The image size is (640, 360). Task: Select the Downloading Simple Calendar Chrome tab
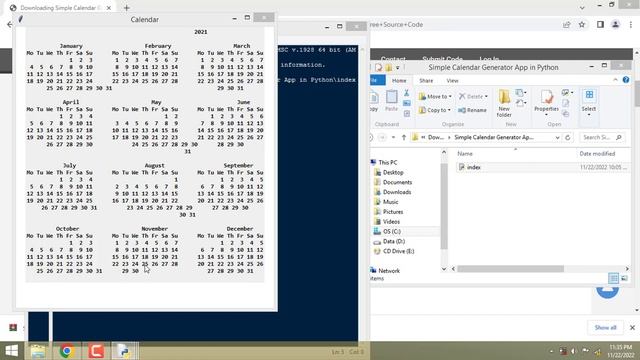[x=61, y=8]
